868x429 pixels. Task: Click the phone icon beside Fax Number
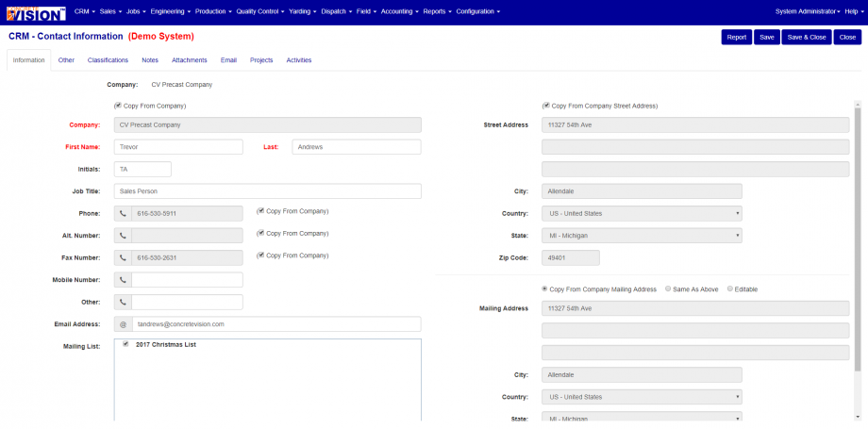click(123, 257)
